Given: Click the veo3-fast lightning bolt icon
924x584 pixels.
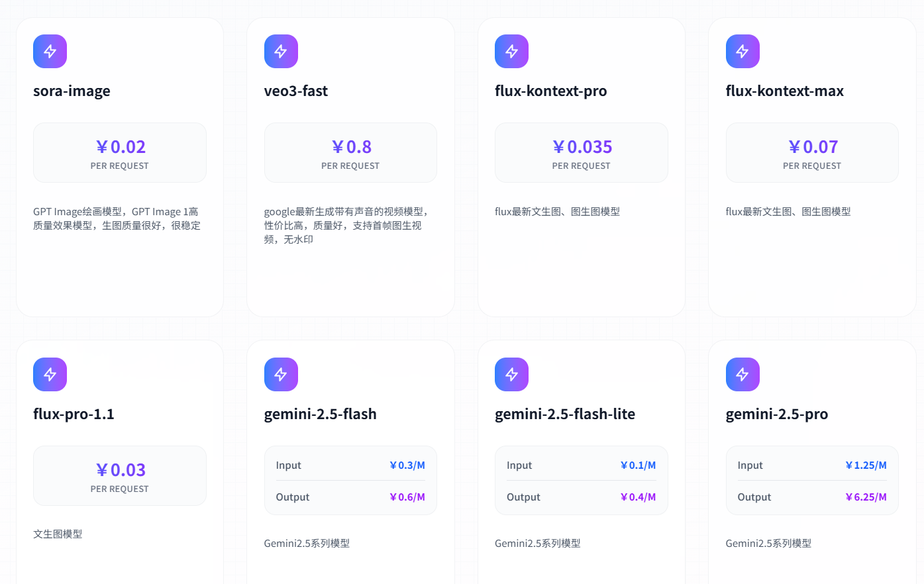Looking at the screenshot, I should 281,51.
